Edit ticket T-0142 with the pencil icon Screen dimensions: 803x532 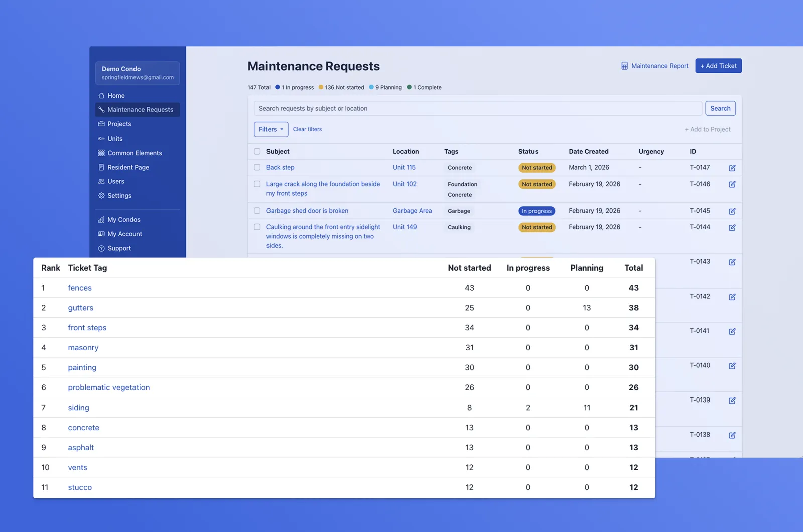pyautogui.click(x=732, y=297)
